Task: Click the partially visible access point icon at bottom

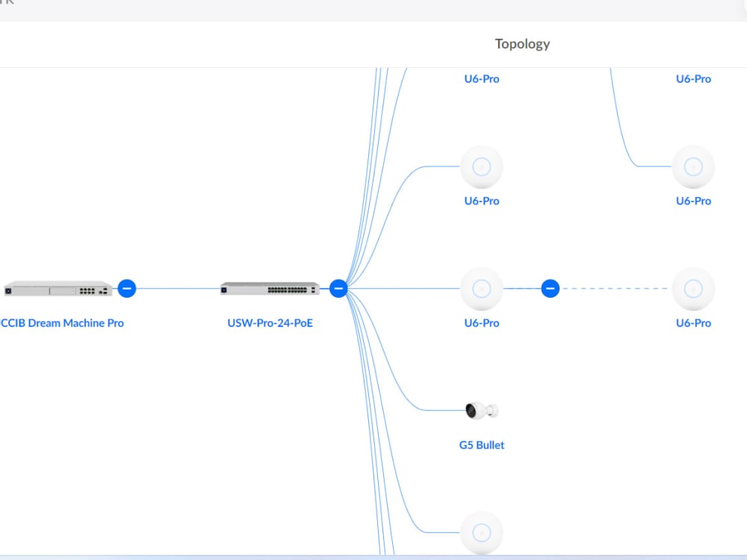Action: coord(481,532)
